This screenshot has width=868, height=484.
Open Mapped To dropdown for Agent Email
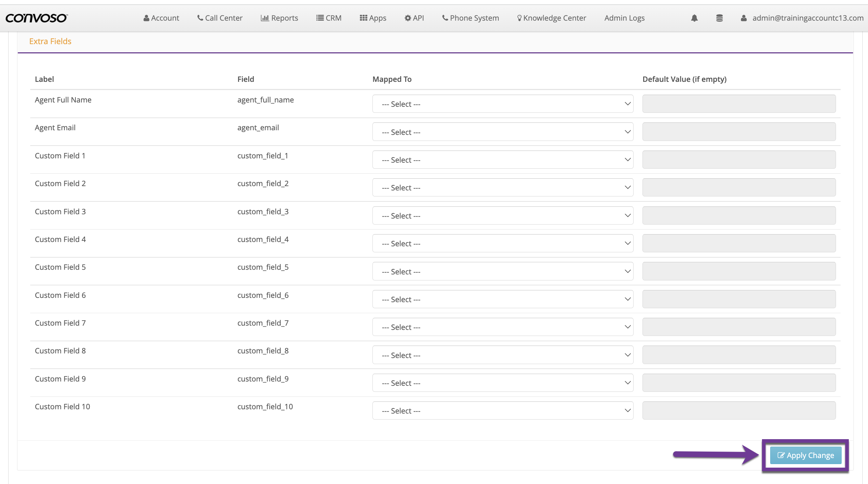pyautogui.click(x=502, y=132)
